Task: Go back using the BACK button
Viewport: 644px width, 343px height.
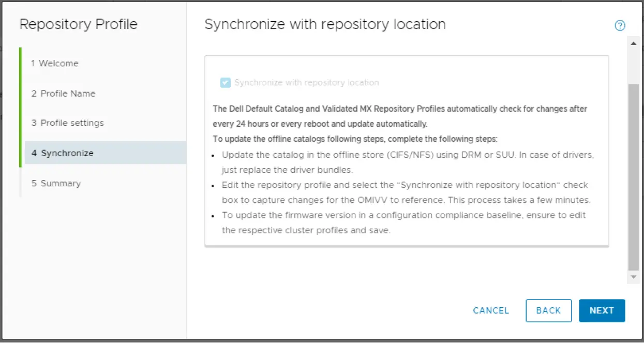Action: coord(548,310)
